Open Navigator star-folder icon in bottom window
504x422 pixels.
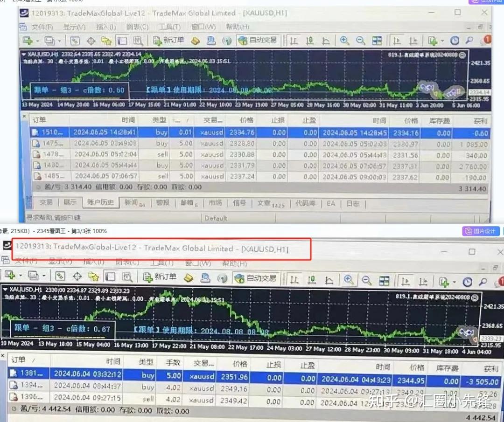pos(93,276)
